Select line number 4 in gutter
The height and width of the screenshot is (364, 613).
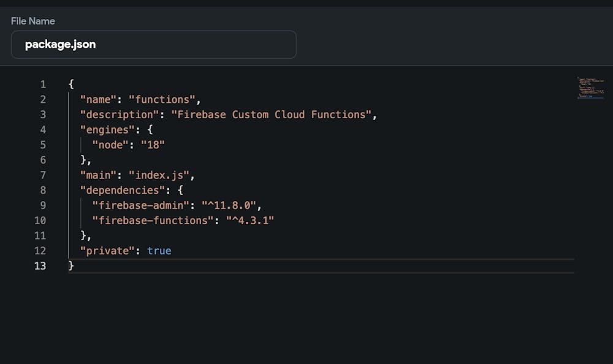click(43, 129)
